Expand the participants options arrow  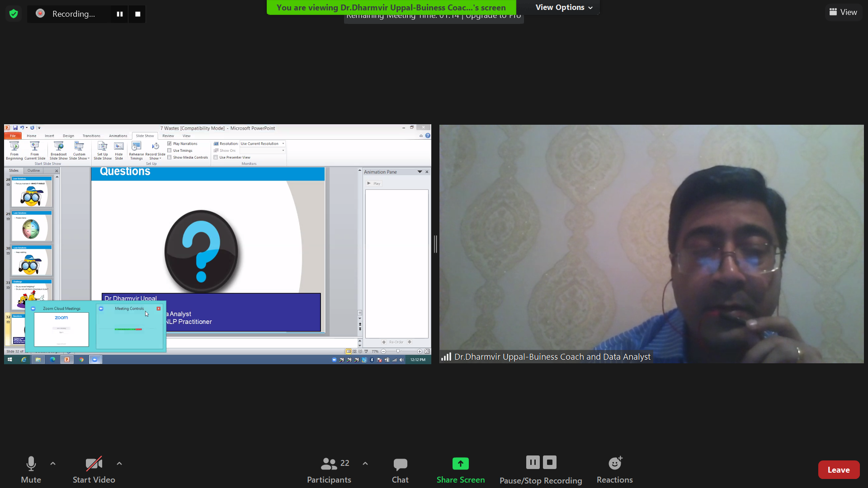[x=365, y=464]
